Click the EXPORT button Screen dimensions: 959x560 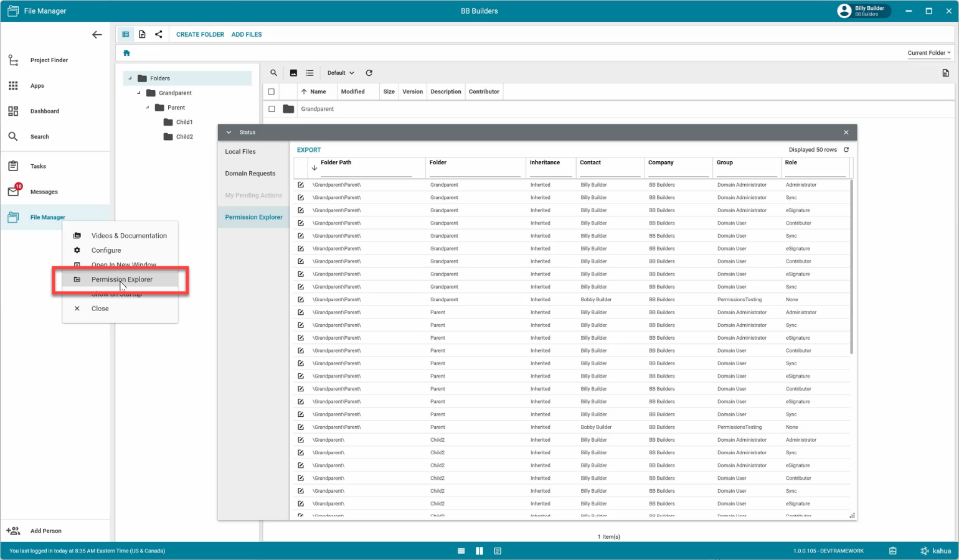pos(309,150)
